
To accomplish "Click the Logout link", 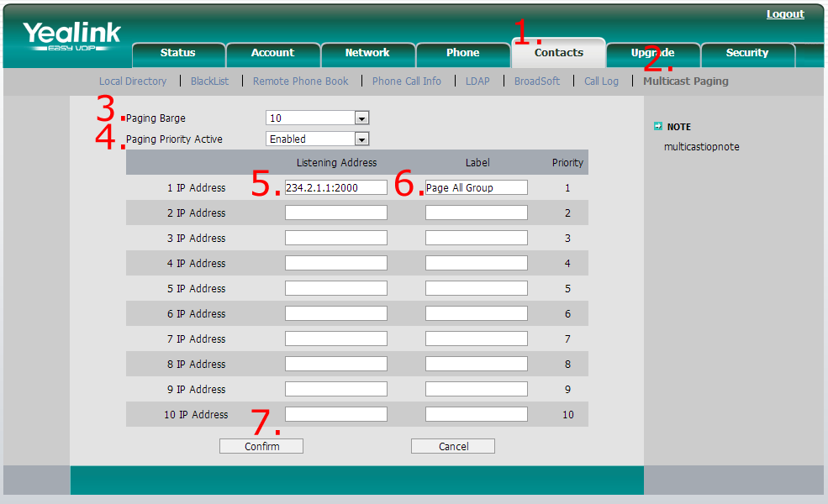I will click(x=785, y=14).
